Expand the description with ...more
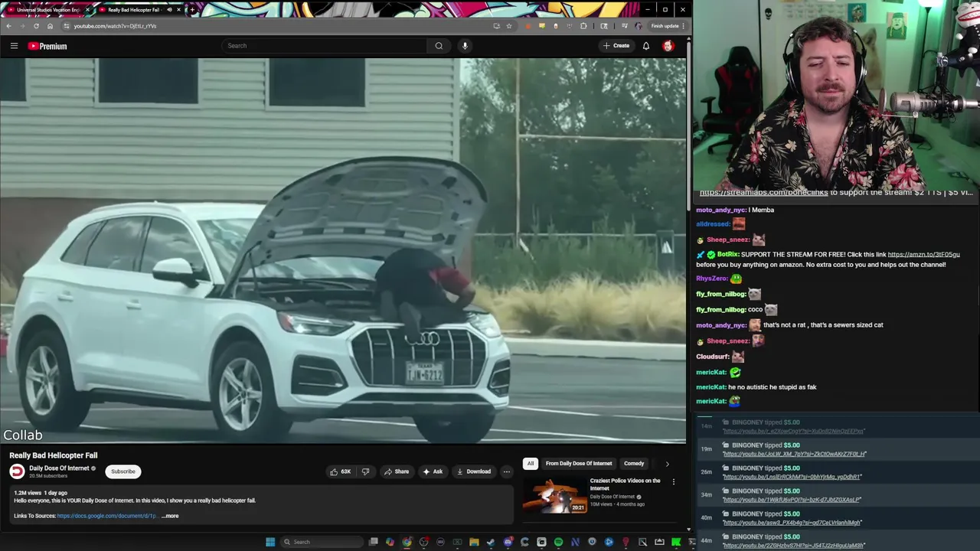This screenshot has width=980, height=551. tap(170, 516)
